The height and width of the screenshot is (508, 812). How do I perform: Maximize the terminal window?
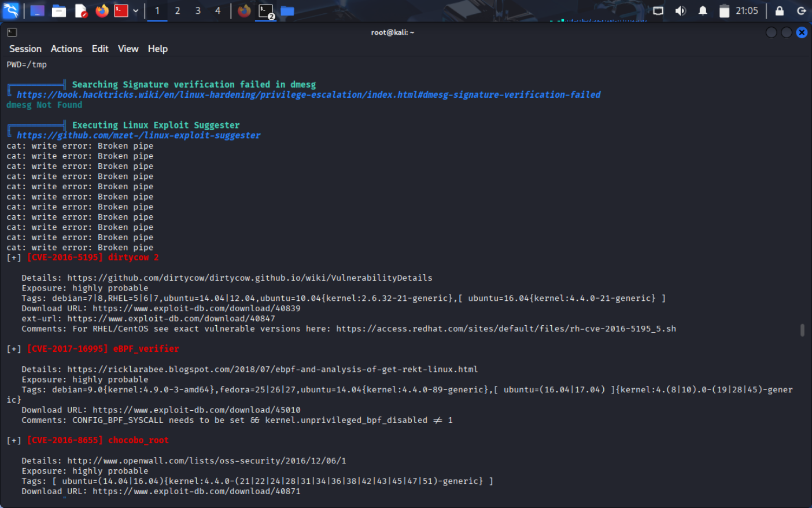coord(787,32)
